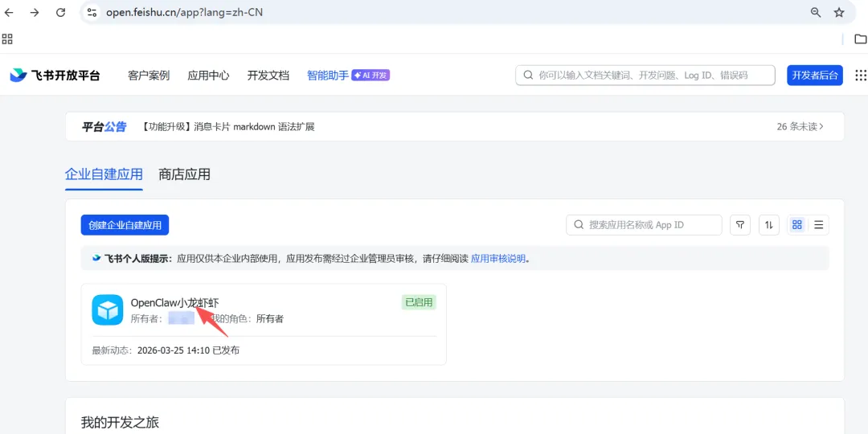Click the 最新动态 2026-03-25 14:10 已发布 text
868x434 pixels.
click(x=166, y=350)
